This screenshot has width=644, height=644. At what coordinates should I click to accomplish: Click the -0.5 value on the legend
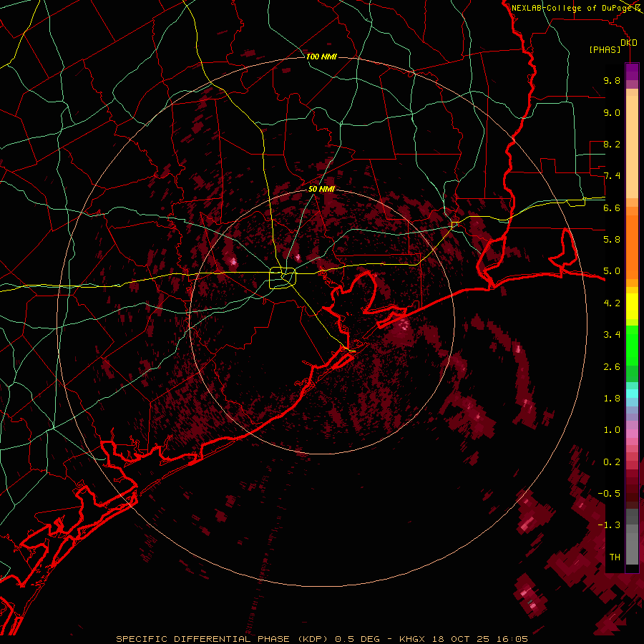pos(609,494)
